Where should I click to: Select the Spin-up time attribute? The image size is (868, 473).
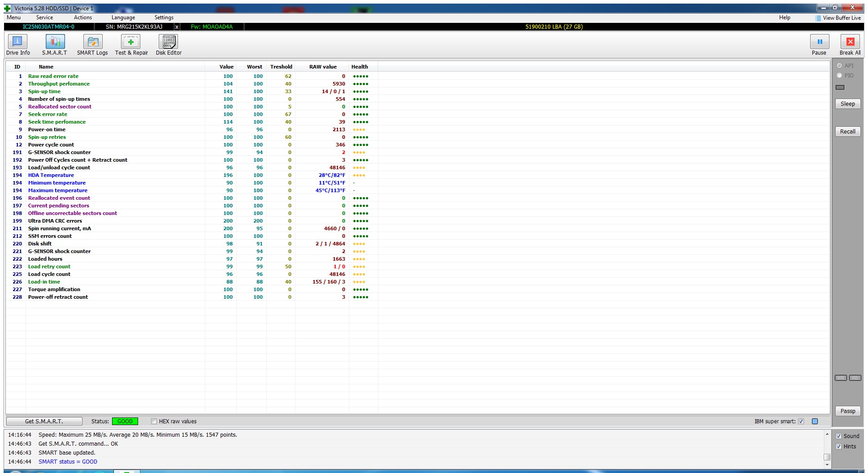point(192,91)
